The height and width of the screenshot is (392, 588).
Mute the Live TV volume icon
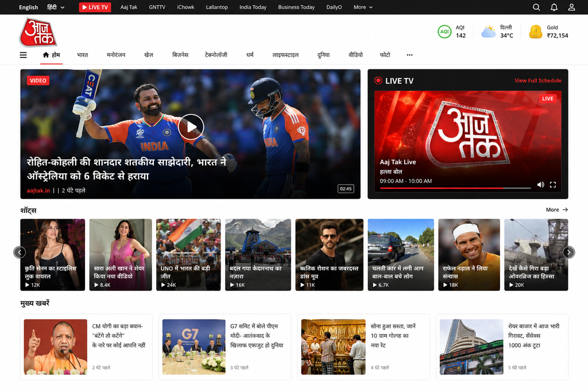tap(540, 185)
